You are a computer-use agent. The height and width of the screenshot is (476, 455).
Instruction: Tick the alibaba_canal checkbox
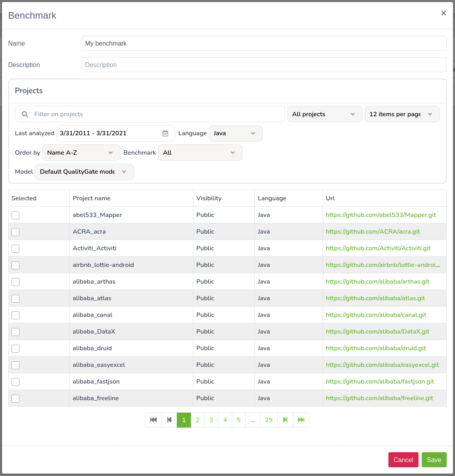pos(15,315)
